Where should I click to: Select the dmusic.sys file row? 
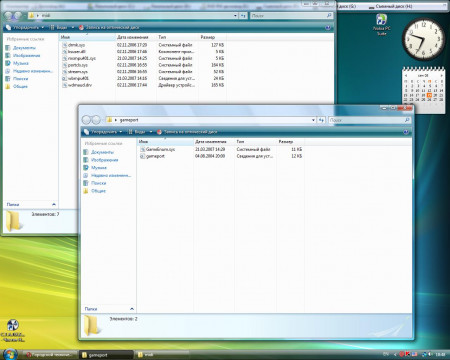point(143,45)
